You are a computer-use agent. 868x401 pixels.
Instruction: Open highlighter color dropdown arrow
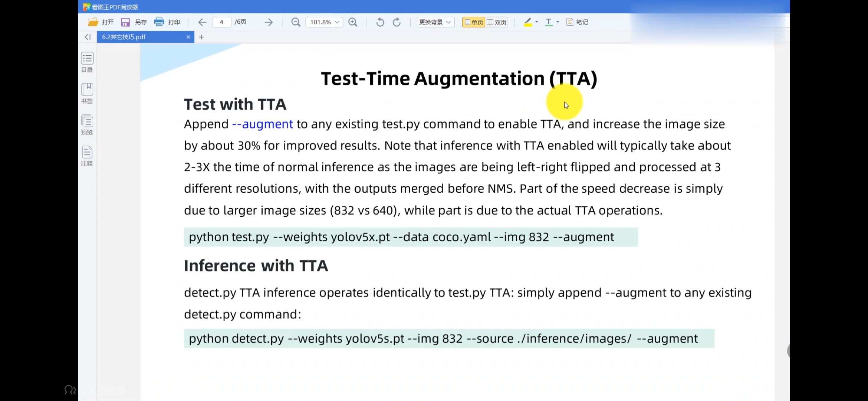[x=537, y=22]
